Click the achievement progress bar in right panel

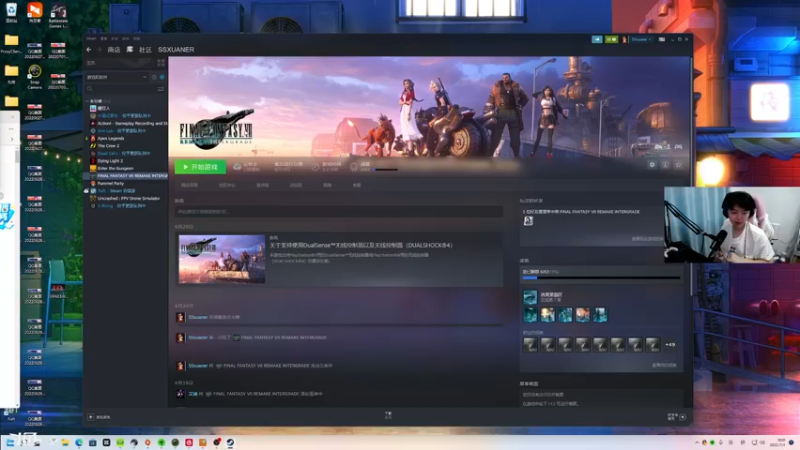(x=601, y=278)
